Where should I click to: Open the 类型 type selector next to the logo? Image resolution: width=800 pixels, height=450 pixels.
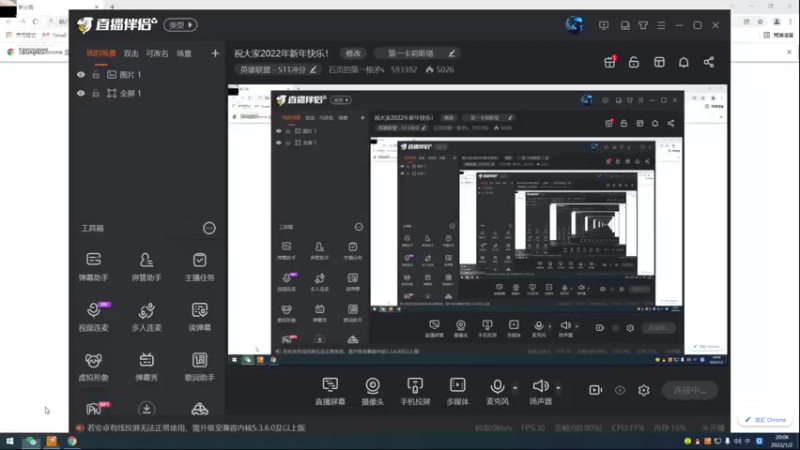pos(181,25)
